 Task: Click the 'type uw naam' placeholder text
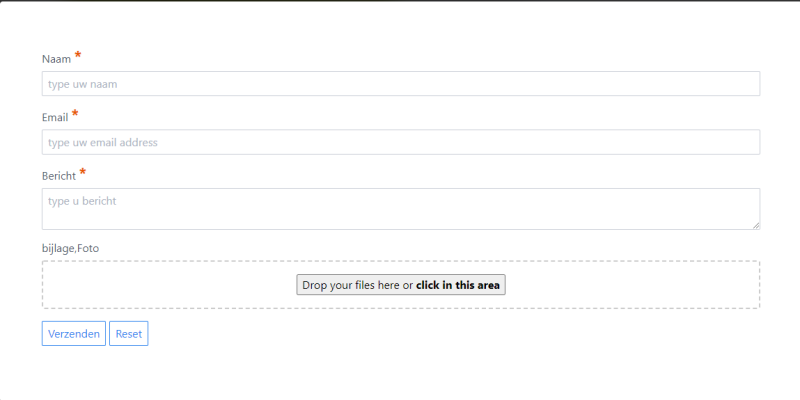pos(83,84)
